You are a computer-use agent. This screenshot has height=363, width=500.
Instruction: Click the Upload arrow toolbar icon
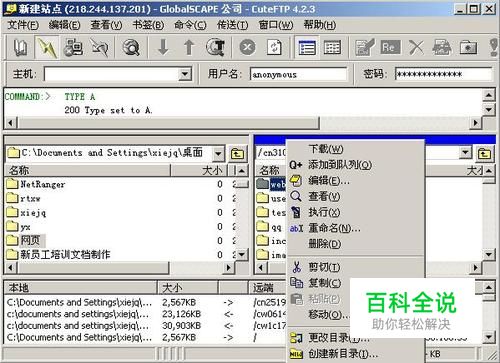(x=189, y=48)
